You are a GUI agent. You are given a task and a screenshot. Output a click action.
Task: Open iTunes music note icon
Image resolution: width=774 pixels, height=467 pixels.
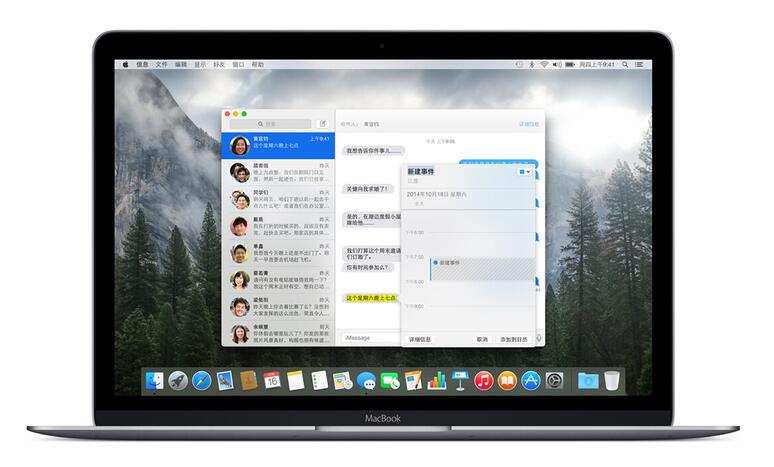(484, 381)
